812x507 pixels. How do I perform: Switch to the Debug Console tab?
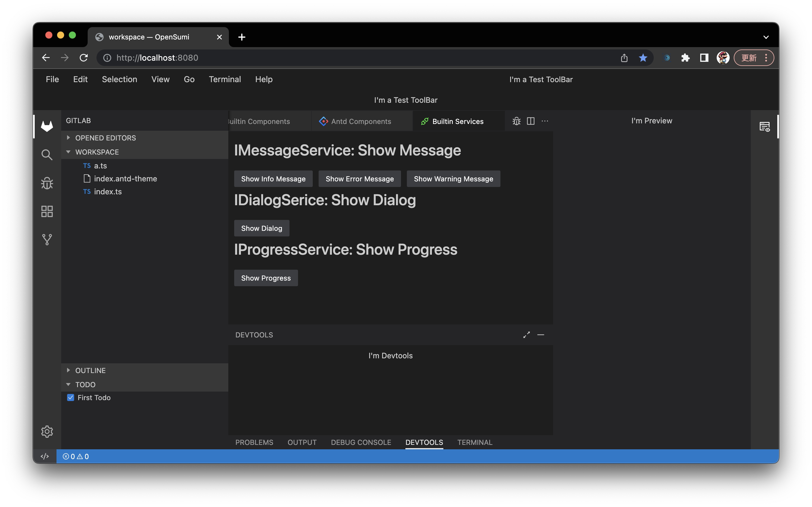click(361, 442)
